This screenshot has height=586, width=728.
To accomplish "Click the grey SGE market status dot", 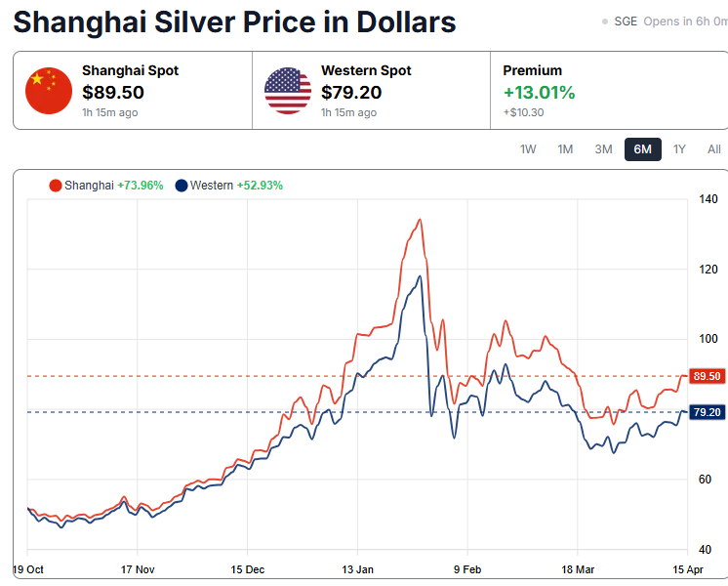I will 605,21.
